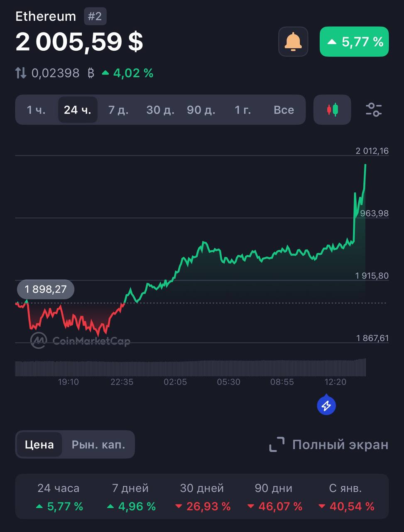The width and height of the screenshot is (404, 532).
Task: Show the 1 г. chart range
Action: click(x=242, y=110)
